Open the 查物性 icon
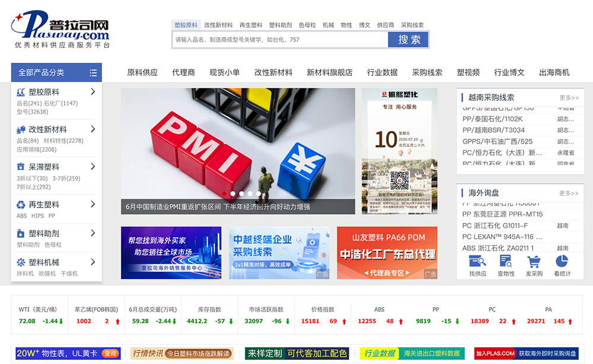The image size is (593, 364). pos(506,261)
